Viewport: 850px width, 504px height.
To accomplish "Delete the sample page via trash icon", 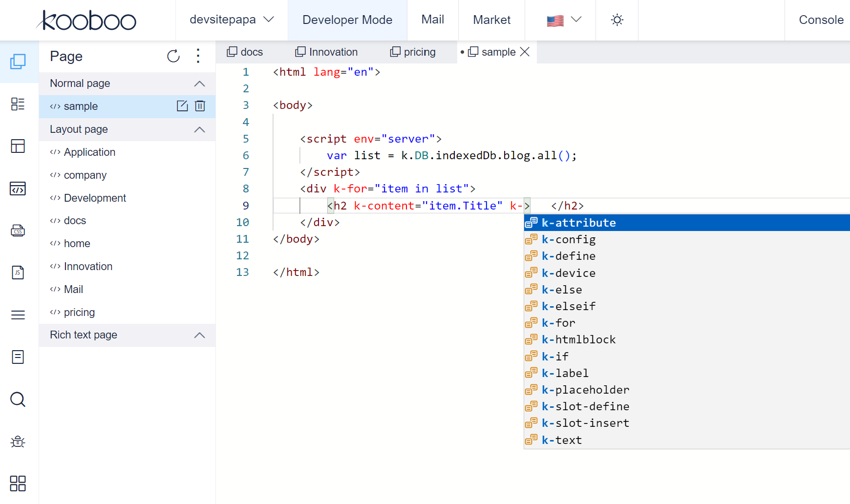I will pyautogui.click(x=200, y=106).
